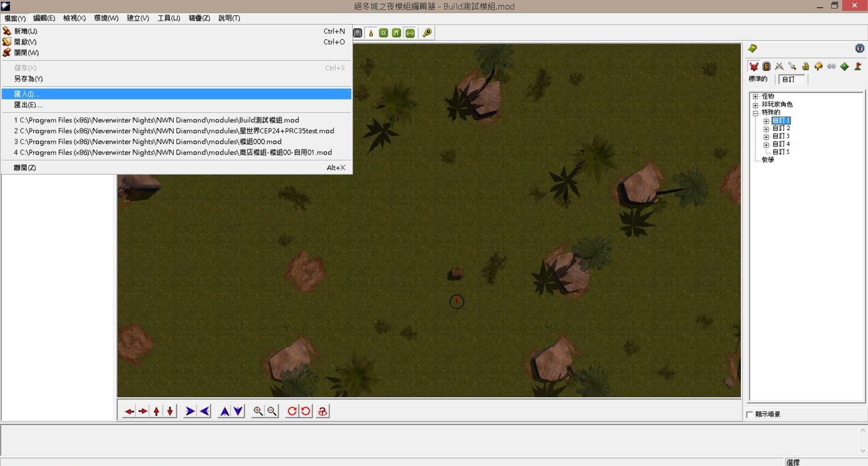Screen dimensions: 868x466
Task: Pan camera right with red right arrow
Action: [x=143, y=411]
